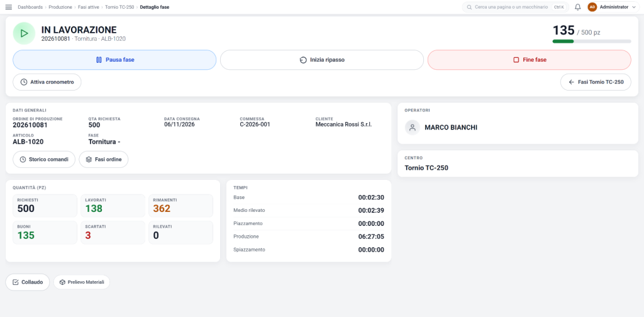Activate the stopwatch via Attiva cronometro

[47, 82]
